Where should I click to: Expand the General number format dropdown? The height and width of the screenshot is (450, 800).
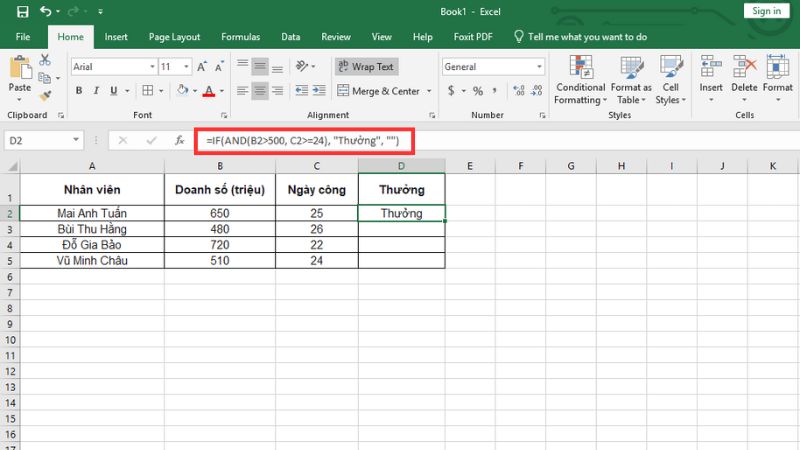click(540, 67)
